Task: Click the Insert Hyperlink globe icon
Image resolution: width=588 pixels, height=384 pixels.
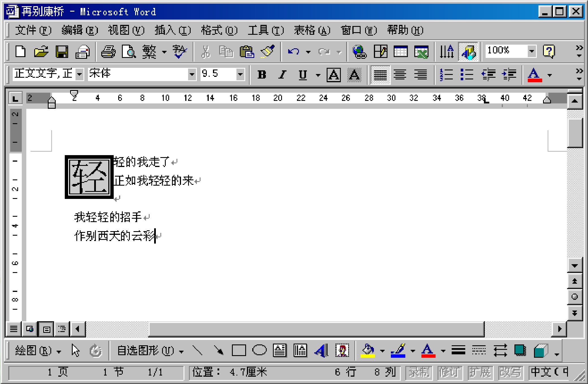Action: (x=359, y=52)
